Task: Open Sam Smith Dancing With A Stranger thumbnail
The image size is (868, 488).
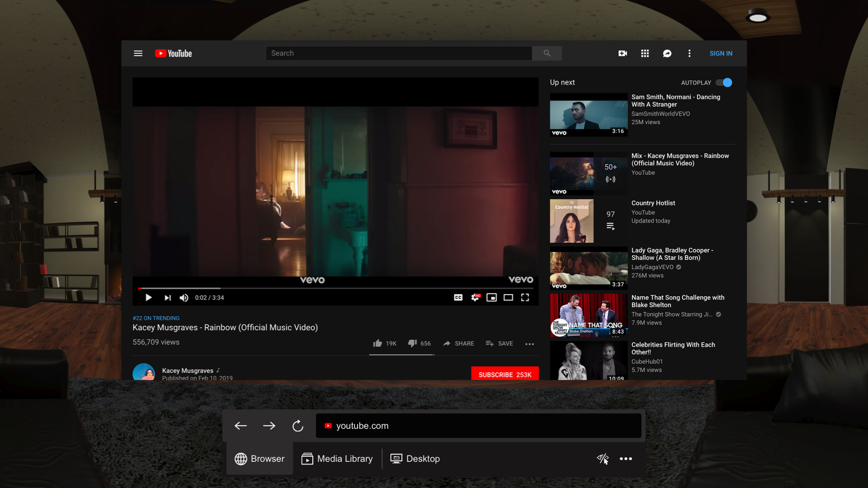Action: (589, 115)
